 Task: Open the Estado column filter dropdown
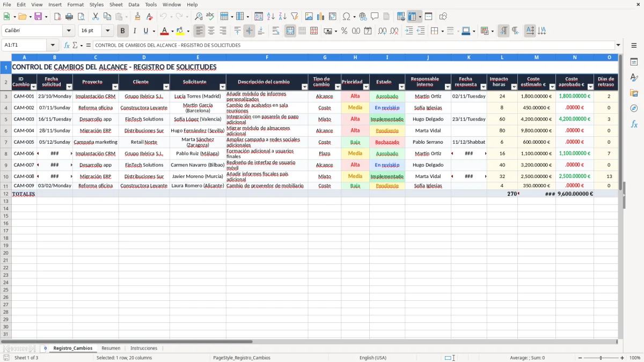(x=401, y=86)
